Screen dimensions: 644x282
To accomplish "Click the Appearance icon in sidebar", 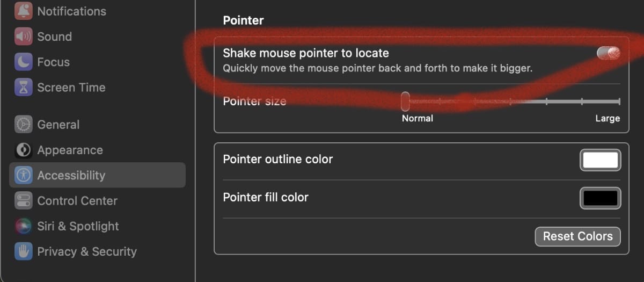I will click(23, 150).
